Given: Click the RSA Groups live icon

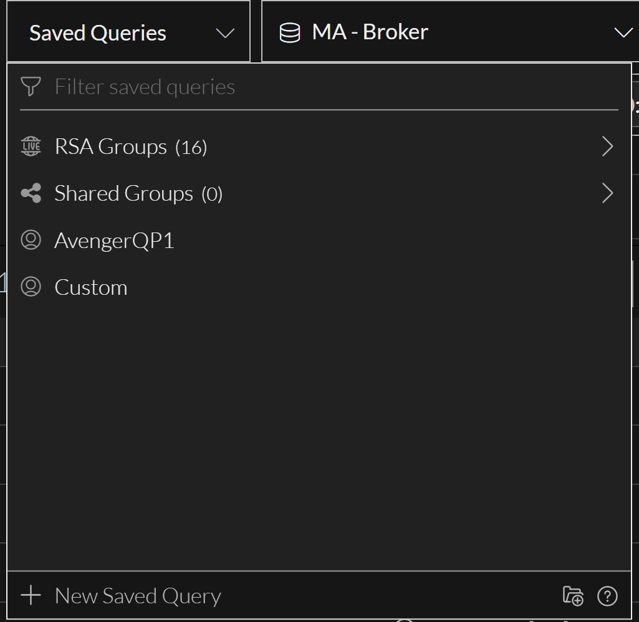Looking at the screenshot, I should pos(31,147).
